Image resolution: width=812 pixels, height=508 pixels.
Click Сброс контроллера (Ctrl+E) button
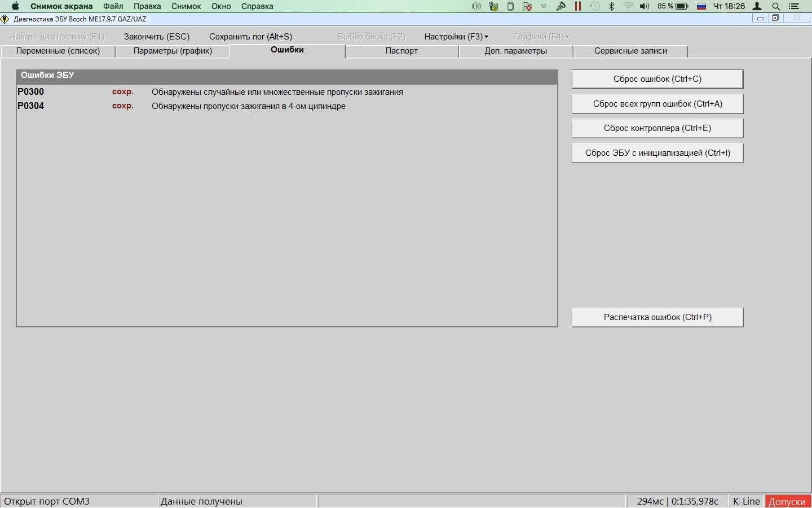click(657, 128)
